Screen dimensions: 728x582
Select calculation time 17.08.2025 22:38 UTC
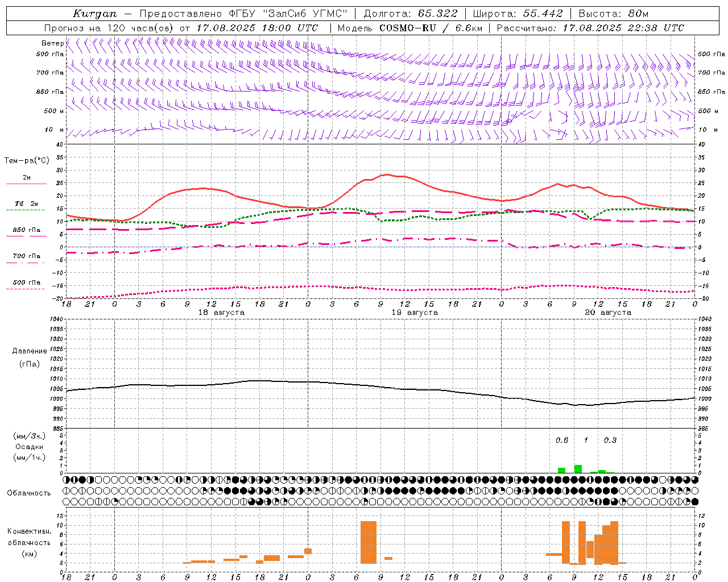click(x=623, y=28)
